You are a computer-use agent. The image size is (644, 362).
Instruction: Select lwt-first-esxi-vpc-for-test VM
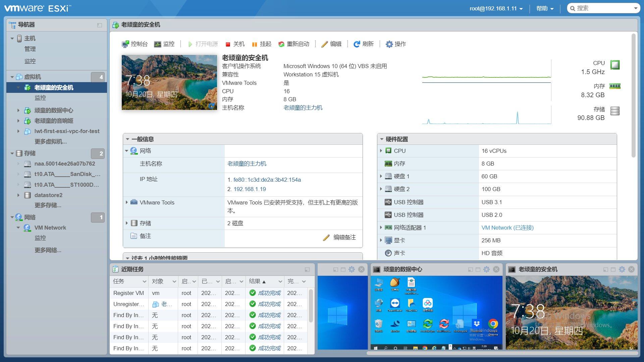(67, 131)
